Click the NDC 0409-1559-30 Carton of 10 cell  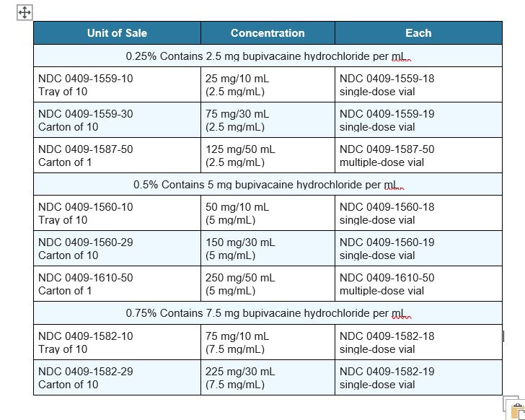click(x=117, y=121)
